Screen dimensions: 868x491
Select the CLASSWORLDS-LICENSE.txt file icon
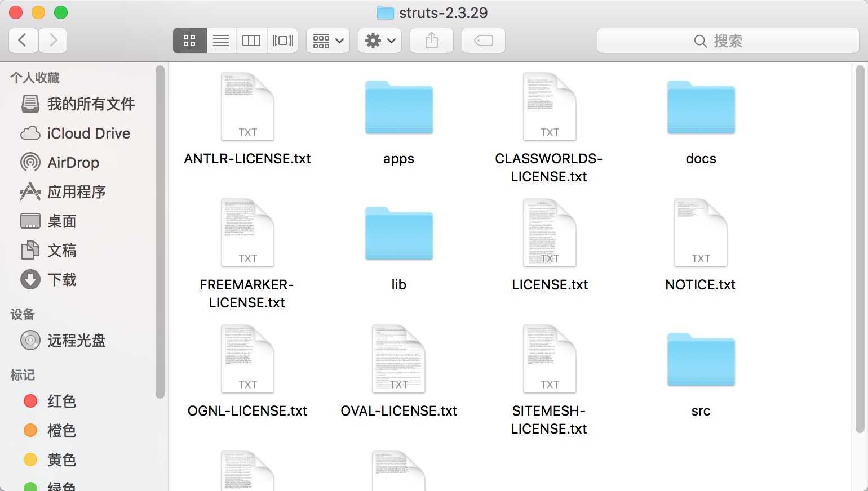coord(550,106)
